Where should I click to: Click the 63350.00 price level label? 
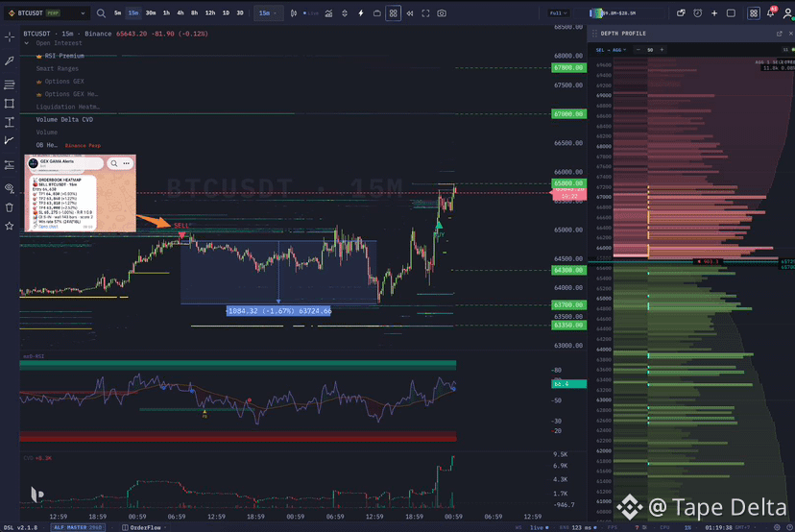pos(568,326)
